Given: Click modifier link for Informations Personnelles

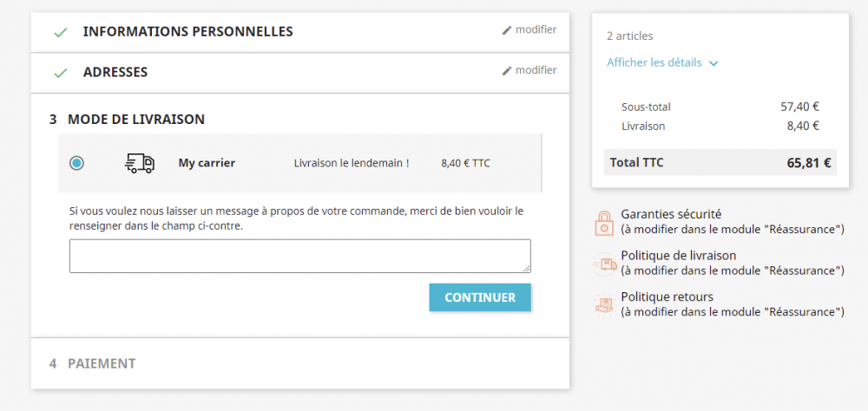Looking at the screenshot, I should pos(536,29).
